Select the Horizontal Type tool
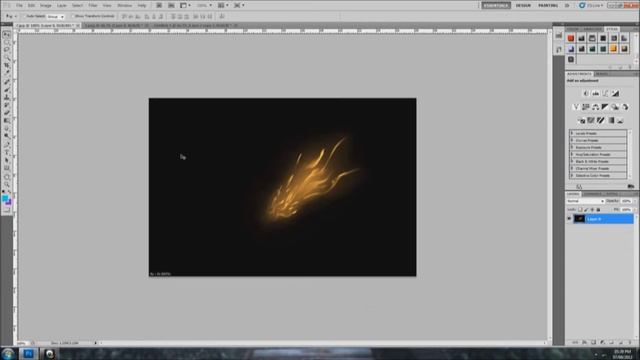This screenshot has width=640, height=360. pos(7,153)
